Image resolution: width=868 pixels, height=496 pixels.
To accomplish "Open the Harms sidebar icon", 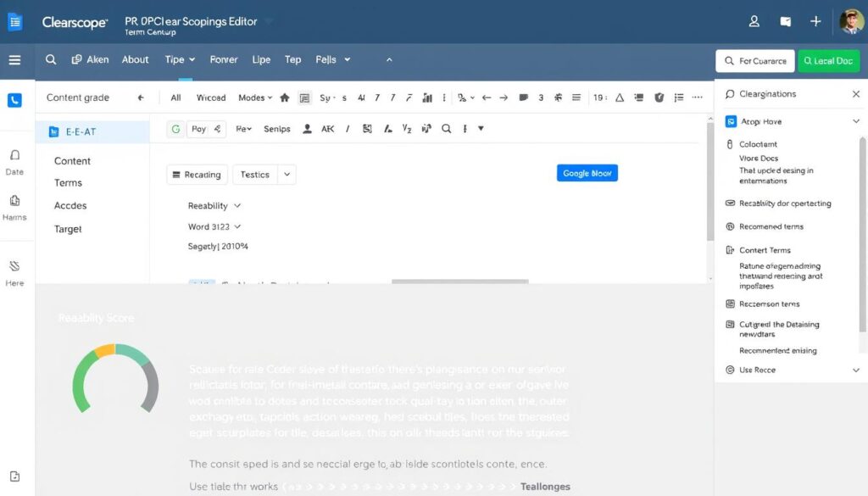I will 15,200.
